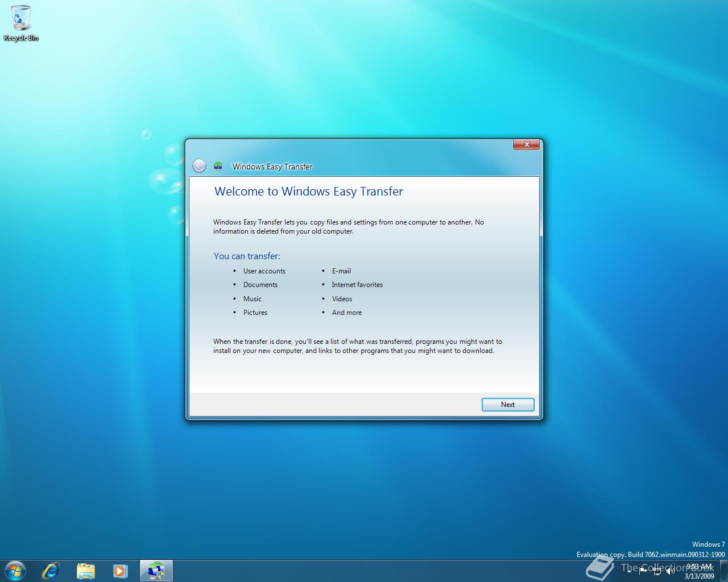Viewport: 728px width, 582px height.
Task: Click the 'Music' list item
Action: [253, 299]
